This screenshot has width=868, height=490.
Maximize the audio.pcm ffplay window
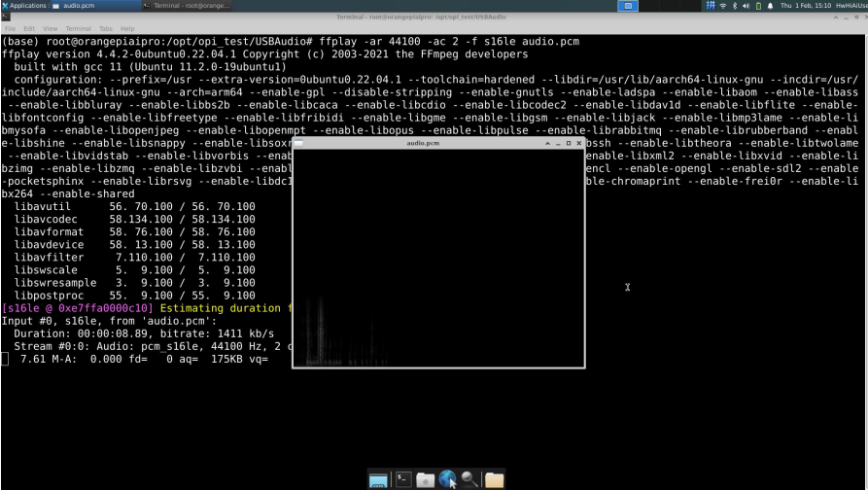click(x=569, y=143)
